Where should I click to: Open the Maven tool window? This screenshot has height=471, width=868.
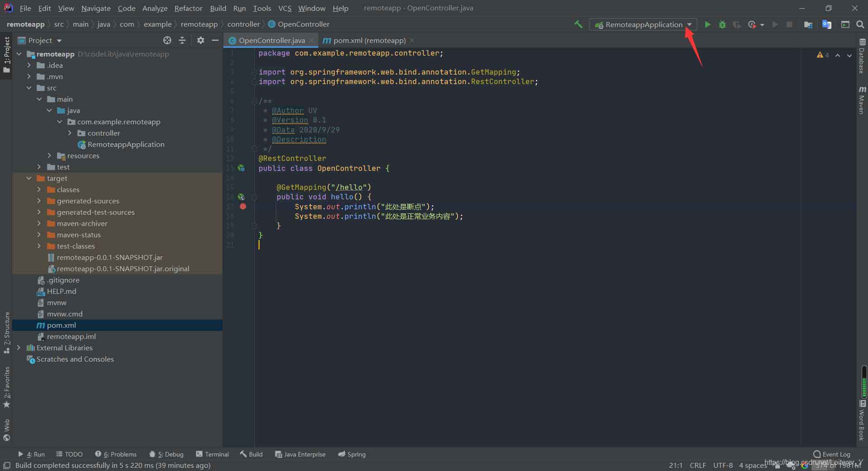862,100
